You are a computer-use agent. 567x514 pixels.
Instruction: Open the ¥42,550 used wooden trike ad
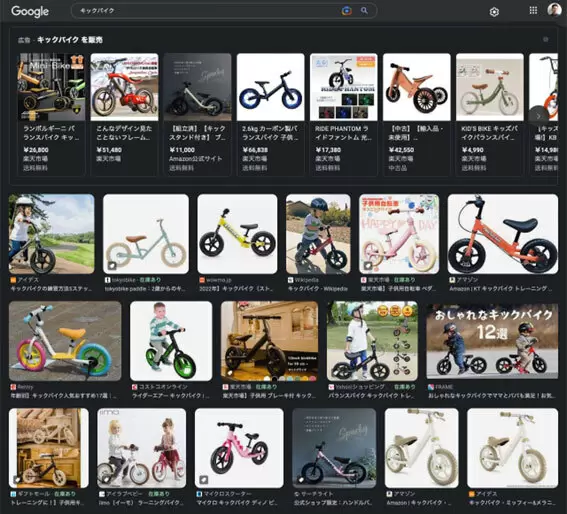[417, 114]
